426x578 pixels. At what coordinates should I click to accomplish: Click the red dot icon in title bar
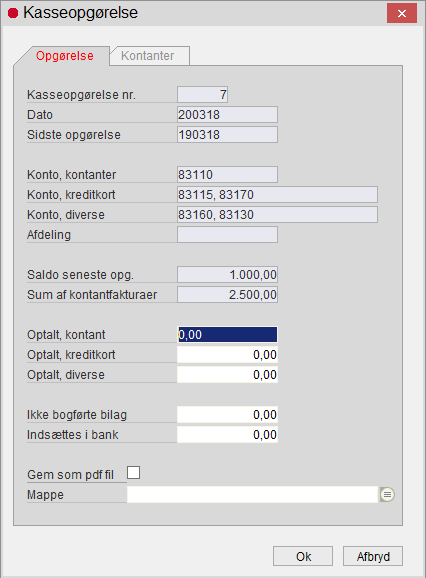click(13, 13)
